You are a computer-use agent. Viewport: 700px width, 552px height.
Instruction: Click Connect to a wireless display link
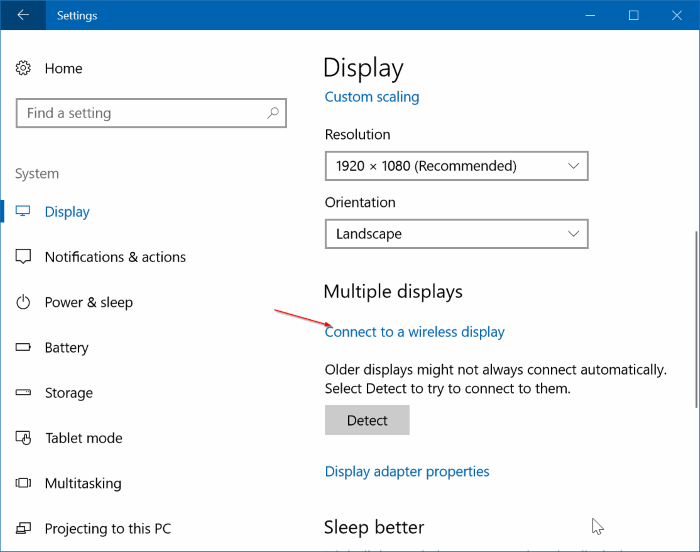pyautogui.click(x=414, y=332)
